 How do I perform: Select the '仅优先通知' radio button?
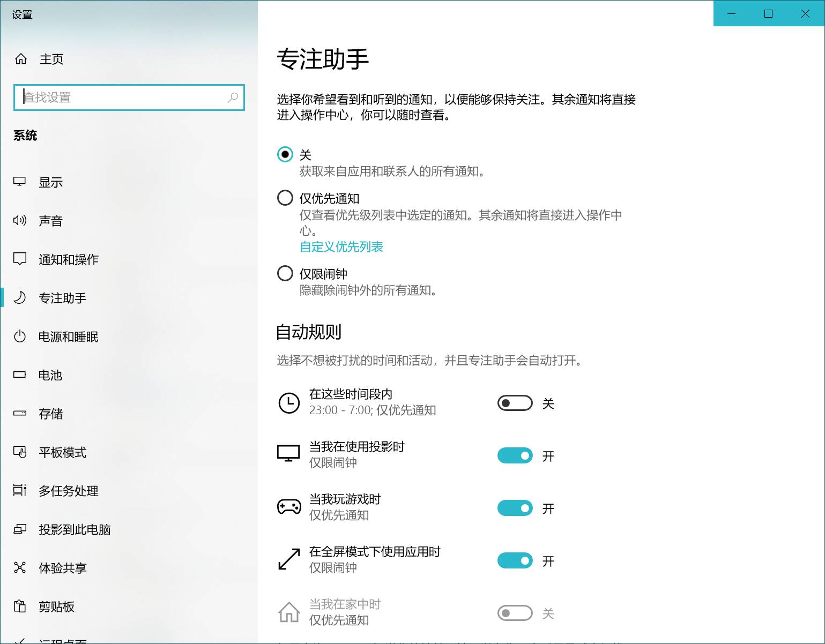(x=285, y=198)
